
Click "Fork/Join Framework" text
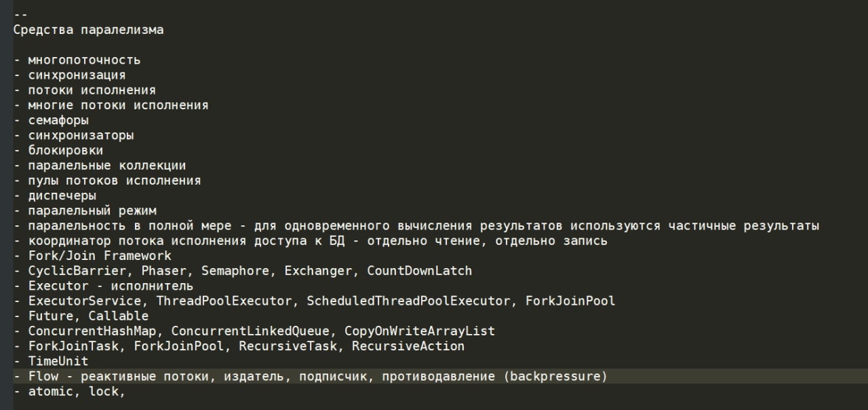point(100,256)
